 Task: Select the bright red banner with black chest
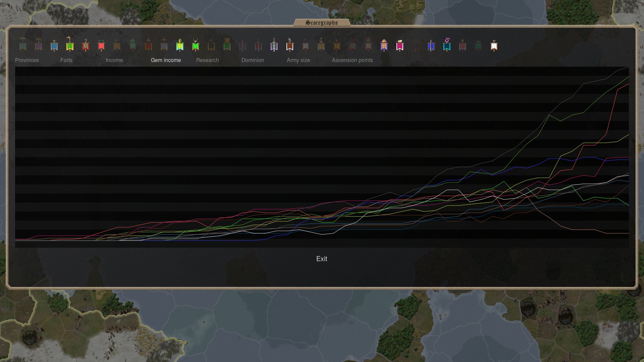[101, 45]
